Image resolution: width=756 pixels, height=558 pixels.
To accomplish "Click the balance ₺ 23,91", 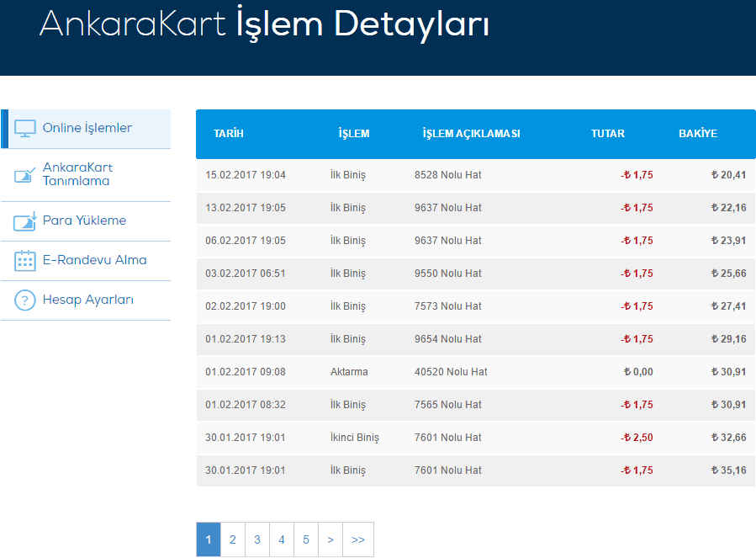I will click(728, 241).
